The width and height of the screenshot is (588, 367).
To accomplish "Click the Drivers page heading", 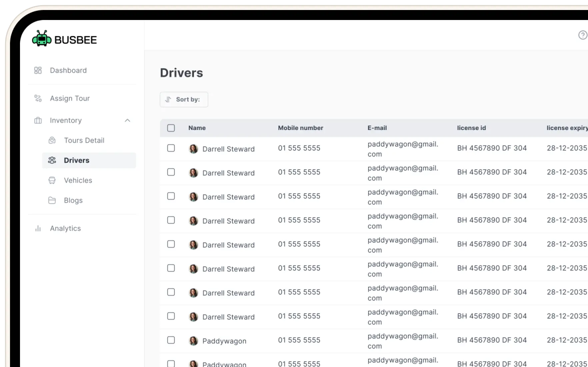I will [x=181, y=73].
